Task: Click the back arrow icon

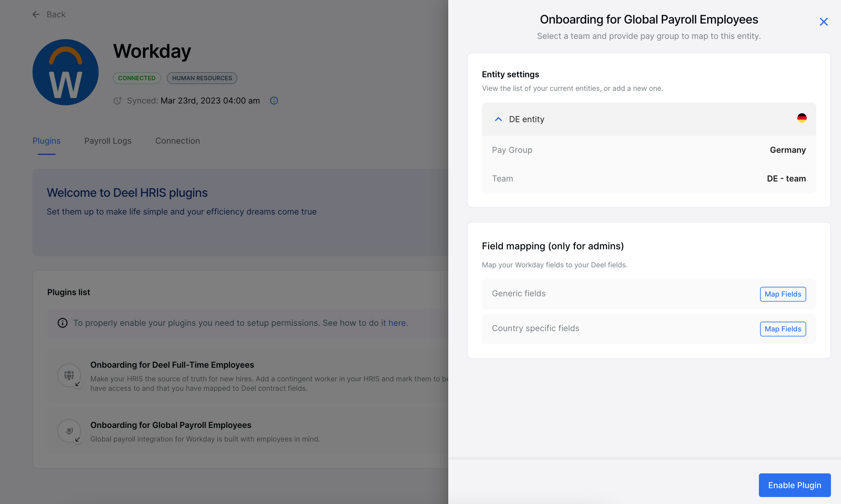Action: [x=36, y=14]
